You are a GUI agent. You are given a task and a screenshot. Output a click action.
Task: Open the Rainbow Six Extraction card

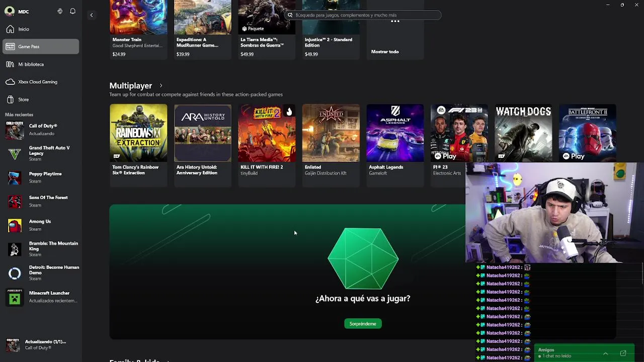(x=138, y=145)
